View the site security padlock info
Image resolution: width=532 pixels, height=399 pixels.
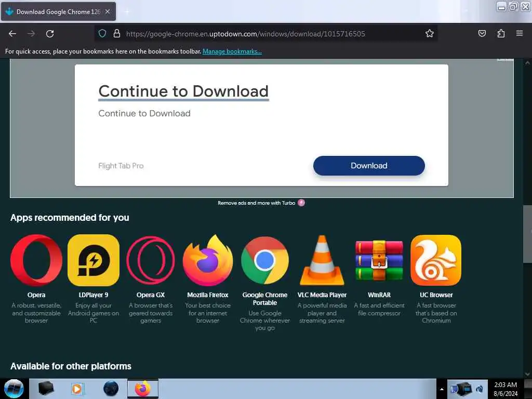(117, 34)
